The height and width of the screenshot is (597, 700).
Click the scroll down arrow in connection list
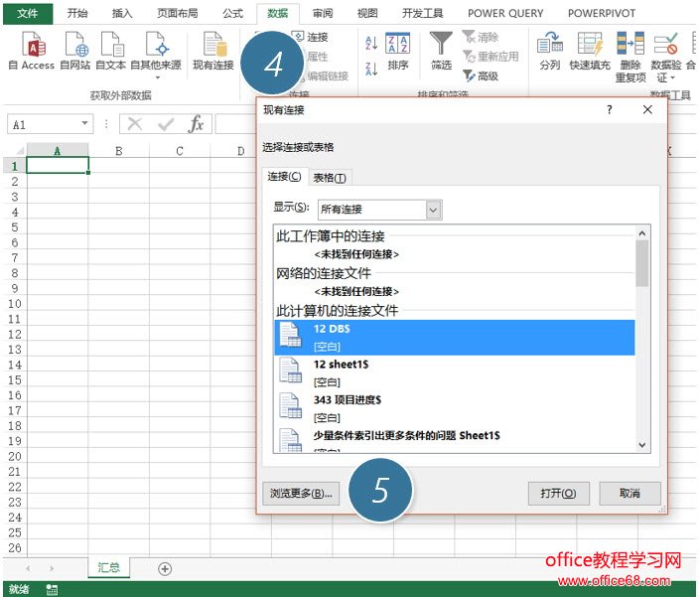[642, 445]
